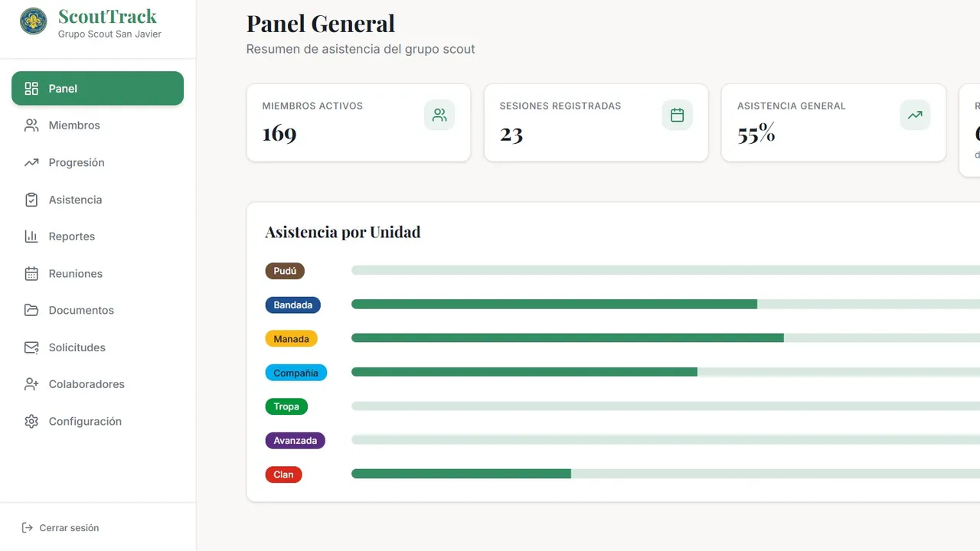Click the Solicitudes envelope icon
Viewport: 980px width, 551px height.
[31, 347]
